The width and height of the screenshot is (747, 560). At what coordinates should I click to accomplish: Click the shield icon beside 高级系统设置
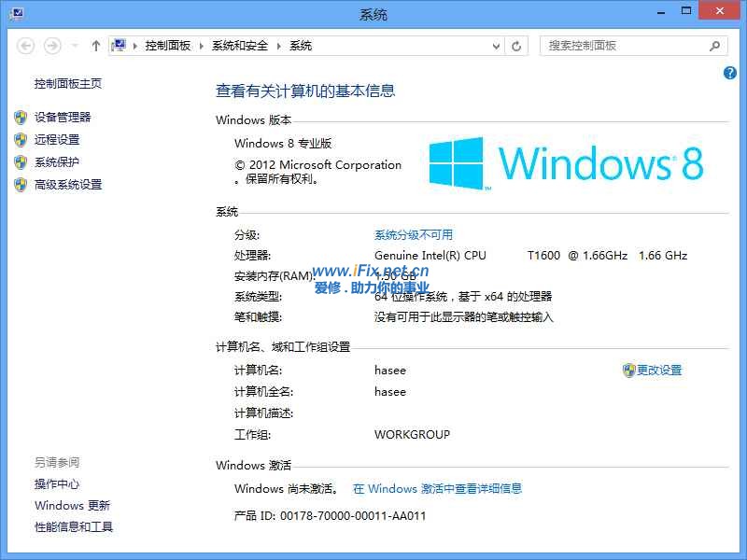(21, 185)
